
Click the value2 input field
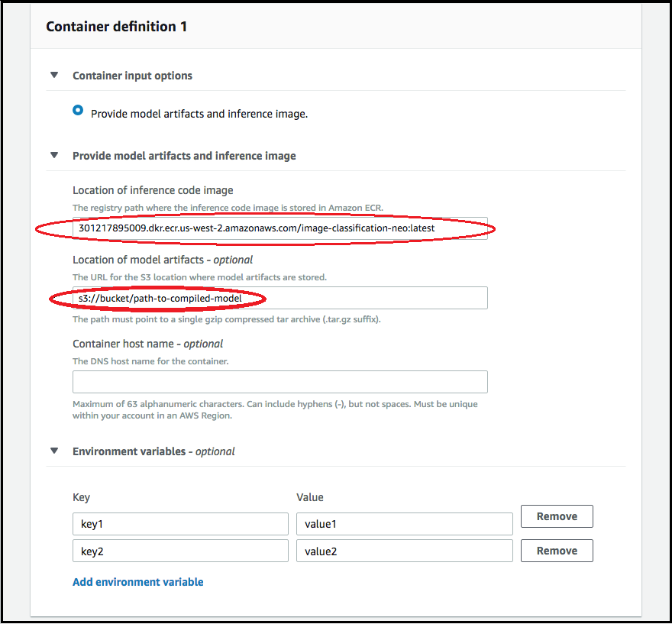[x=404, y=551]
